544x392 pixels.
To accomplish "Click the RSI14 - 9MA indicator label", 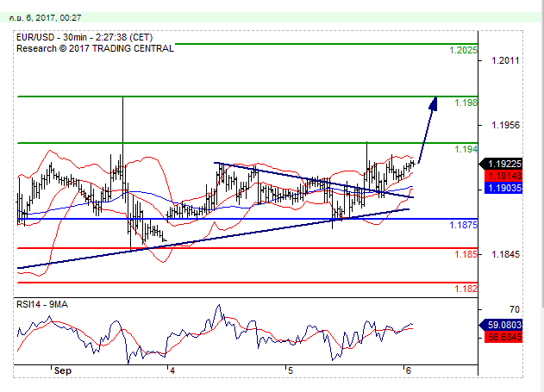I will coord(42,305).
